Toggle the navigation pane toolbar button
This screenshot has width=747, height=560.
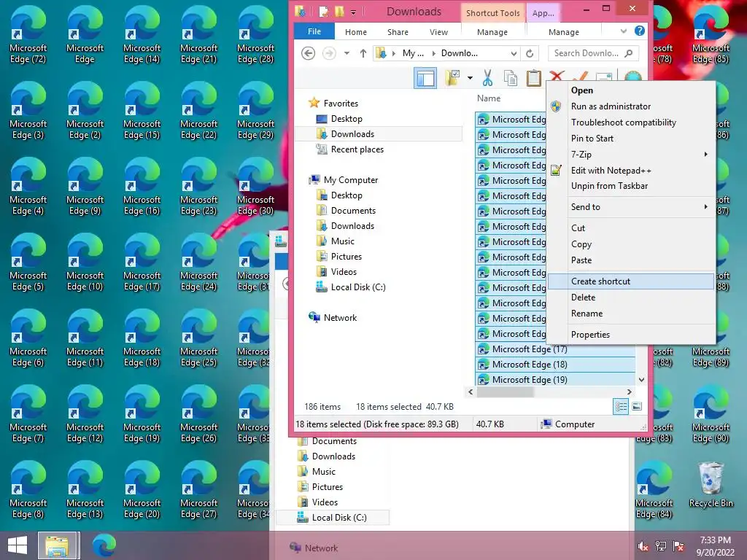(x=425, y=77)
